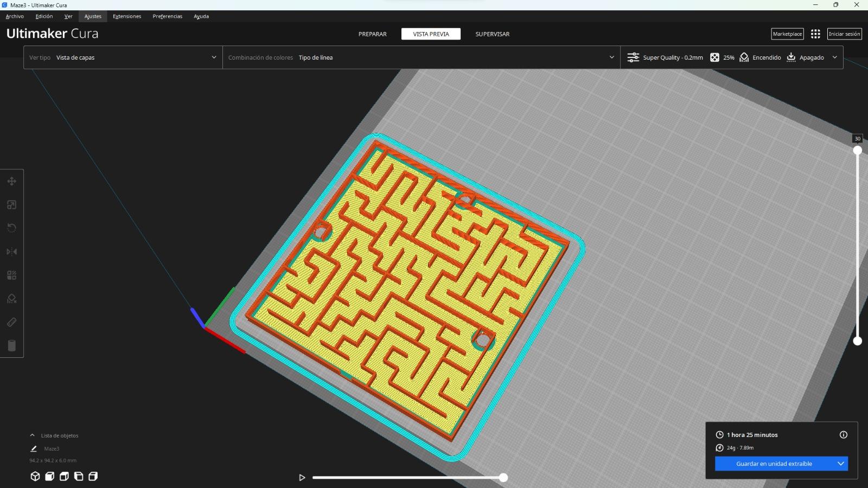
Task: Click the Ultimaker Cura logo text
Action: pos(52,34)
